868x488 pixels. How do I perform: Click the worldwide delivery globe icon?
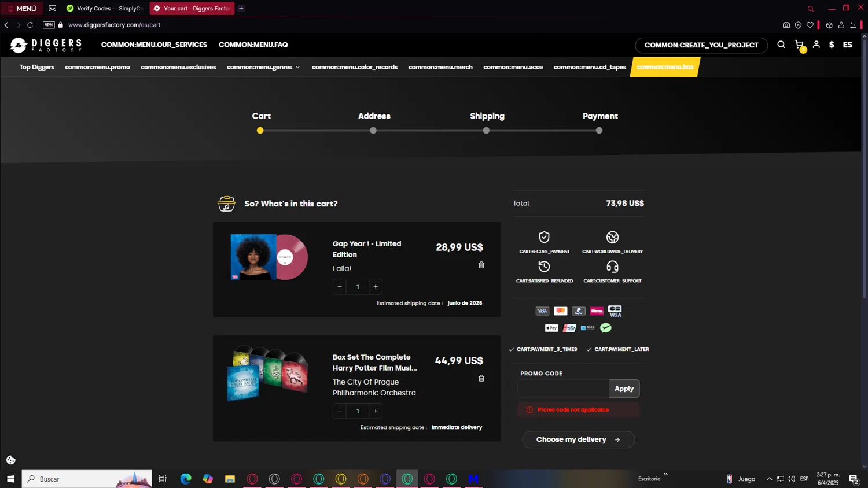pyautogui.click(x=612, y=237)
